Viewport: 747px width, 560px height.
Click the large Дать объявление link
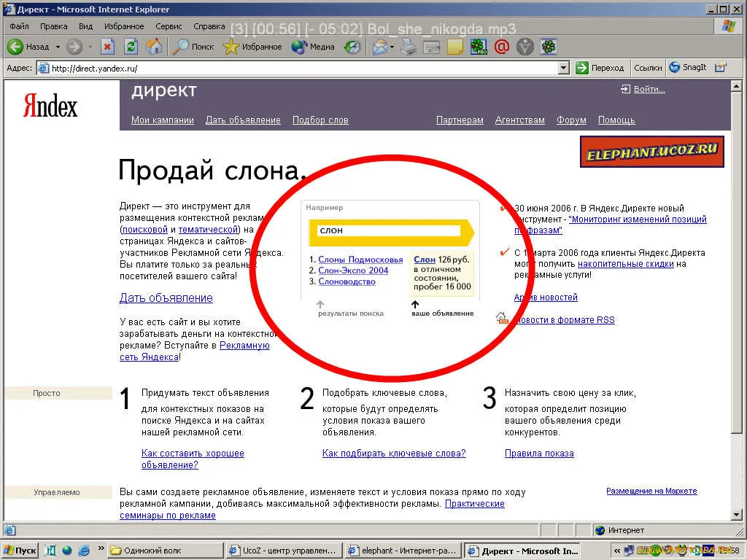166,298
